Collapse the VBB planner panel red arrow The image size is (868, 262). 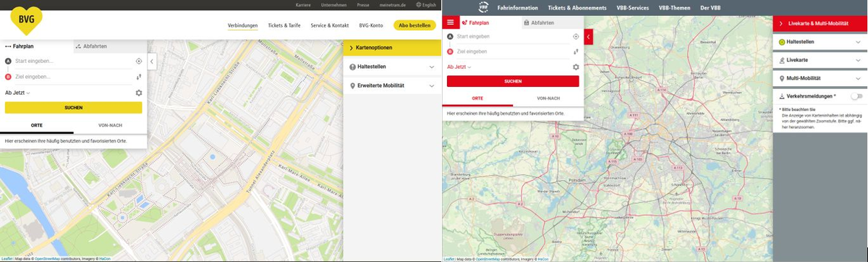(x=589, y=36)
